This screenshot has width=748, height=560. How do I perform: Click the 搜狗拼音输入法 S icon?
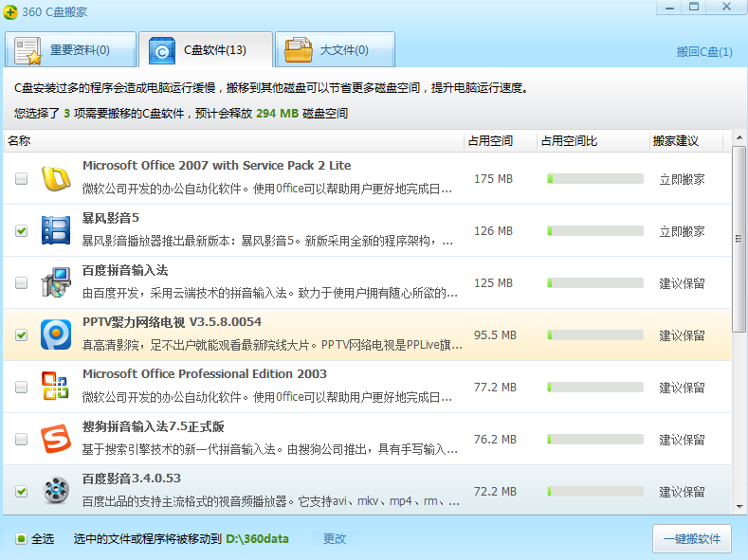(56, 439)
